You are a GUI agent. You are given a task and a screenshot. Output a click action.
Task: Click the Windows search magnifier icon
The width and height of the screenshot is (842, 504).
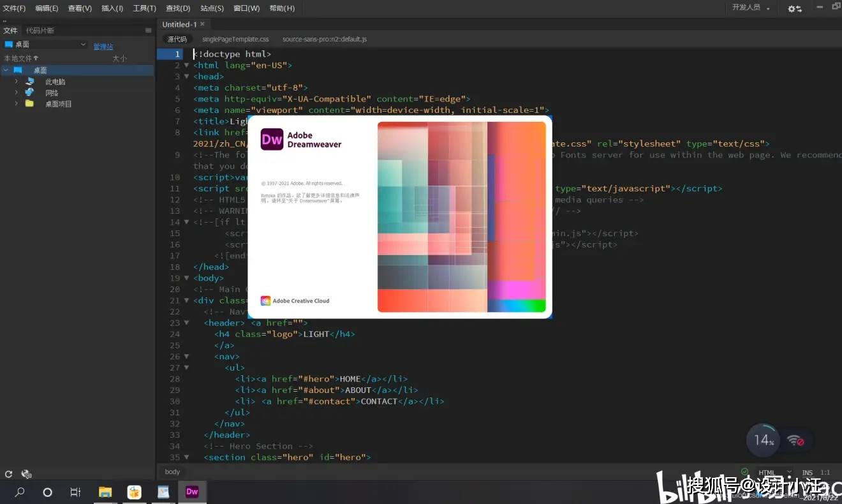tap(20, 492)
